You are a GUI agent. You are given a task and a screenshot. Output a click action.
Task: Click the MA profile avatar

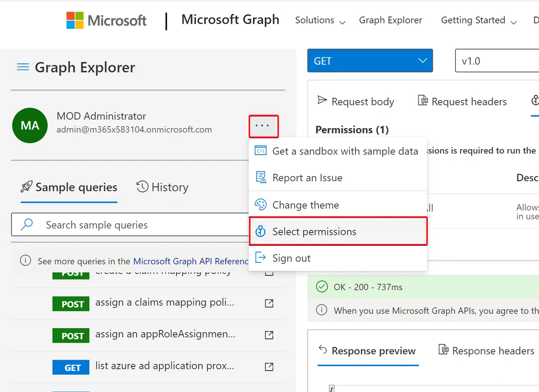30,125
